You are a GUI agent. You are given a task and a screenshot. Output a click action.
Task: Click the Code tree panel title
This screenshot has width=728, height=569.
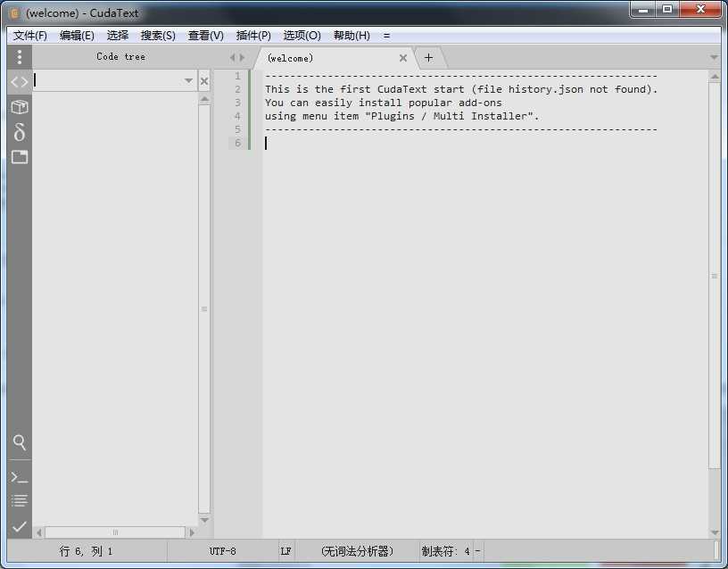[120, 56]
